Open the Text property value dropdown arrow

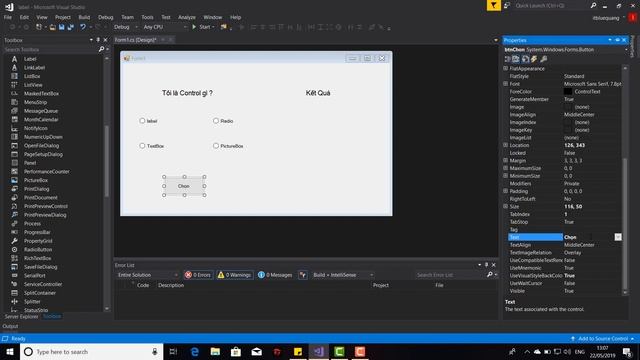pos(618,237)
